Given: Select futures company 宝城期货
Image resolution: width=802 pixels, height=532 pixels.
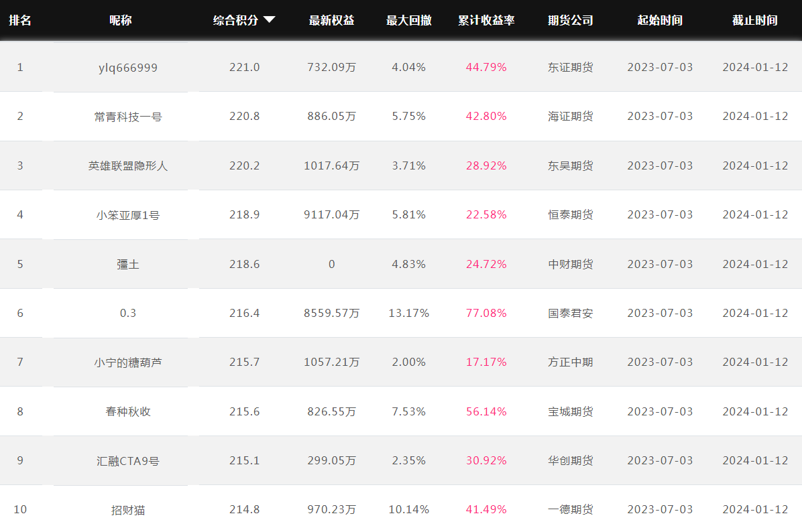Looking at the screenshot, I should [570, 411].
